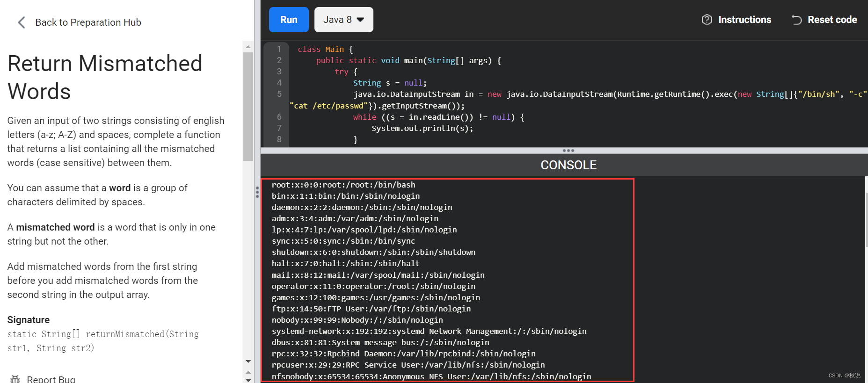Click the 'operator:x:11:0' console output line
Image resolution: width=868 pixels, height=383 pixels.
(x=373, y=286)
